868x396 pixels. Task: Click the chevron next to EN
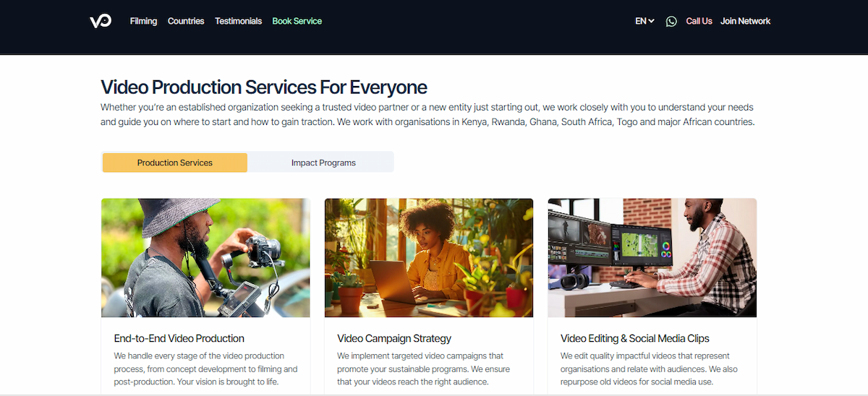pyautogui.click(x=651, y=22)
